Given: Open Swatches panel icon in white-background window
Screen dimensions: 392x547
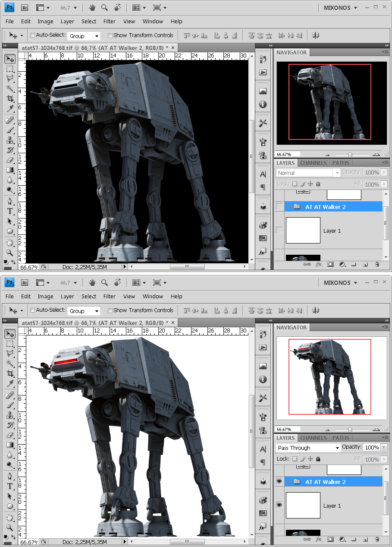Looking at the screenshot, I should click(x=263, y=513).
